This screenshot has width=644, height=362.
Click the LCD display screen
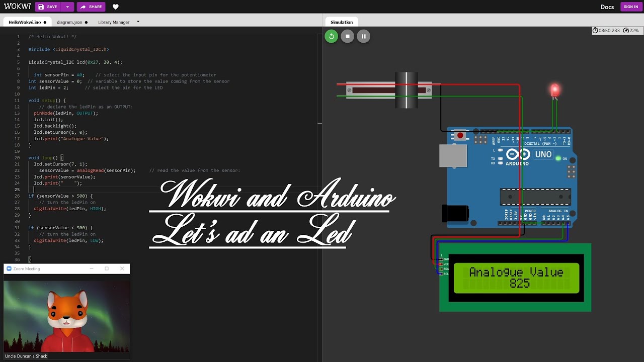pyautogui.click(x=516, y=278)
